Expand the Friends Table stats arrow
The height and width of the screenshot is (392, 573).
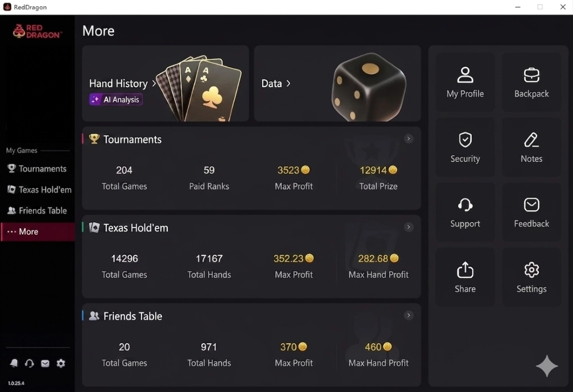pyautogui.click(x=409, y=316)
